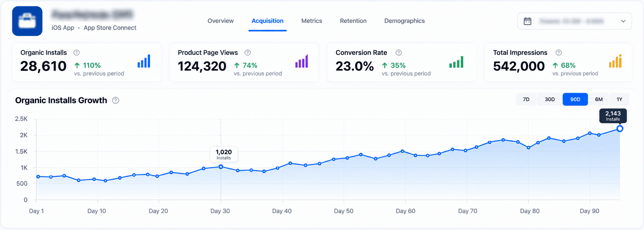This screenshot has height=230, width=644.
Task: Click the 23.0% Conversion Rate value
Action: coord(355,66)
